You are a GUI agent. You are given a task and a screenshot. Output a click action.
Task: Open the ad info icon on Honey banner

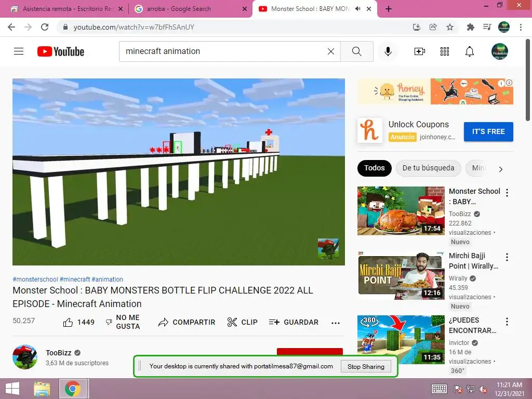point(509,83)
